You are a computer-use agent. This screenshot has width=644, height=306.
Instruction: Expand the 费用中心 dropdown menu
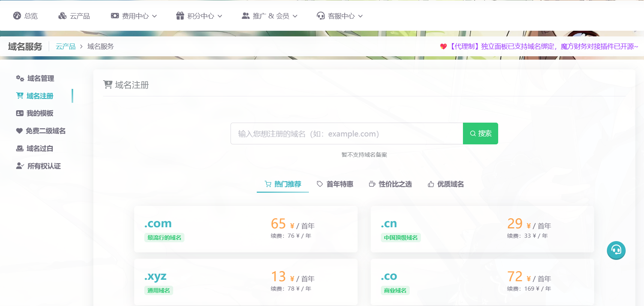click(134, 16)
